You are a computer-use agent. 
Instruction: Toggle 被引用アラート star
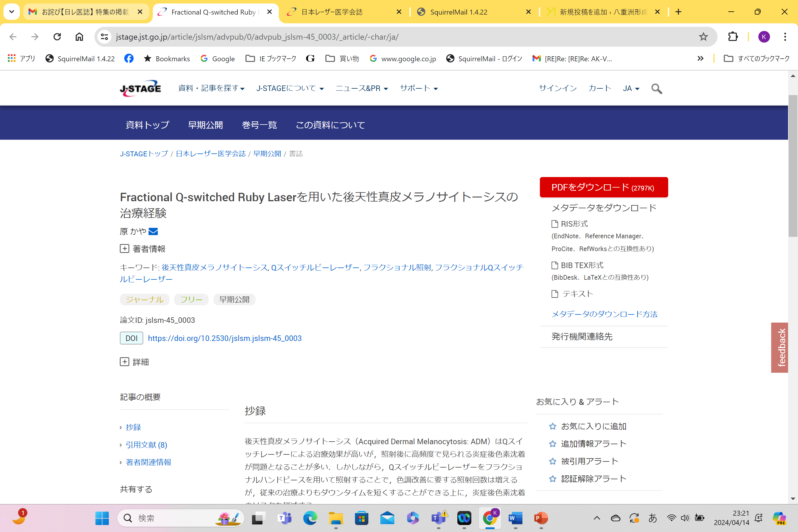click(x=553, y=461)
